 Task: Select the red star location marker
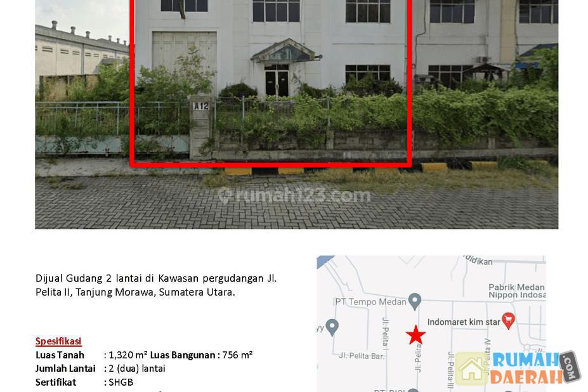click(415, 335)
